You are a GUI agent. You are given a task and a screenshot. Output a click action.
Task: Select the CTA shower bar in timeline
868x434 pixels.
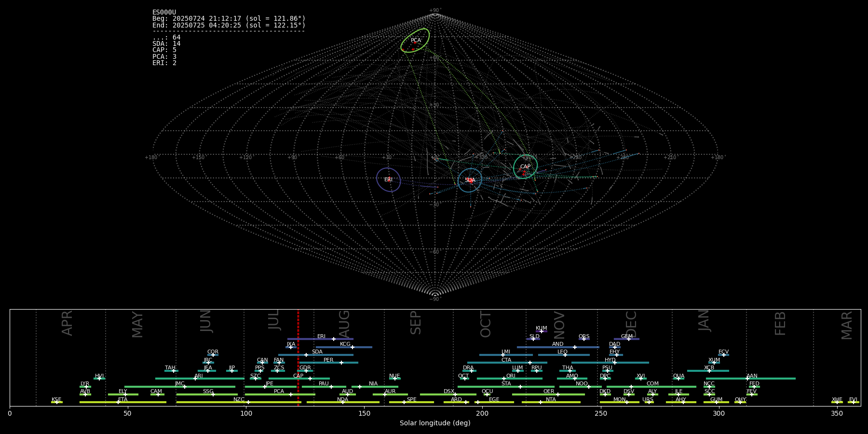[507, 363]
